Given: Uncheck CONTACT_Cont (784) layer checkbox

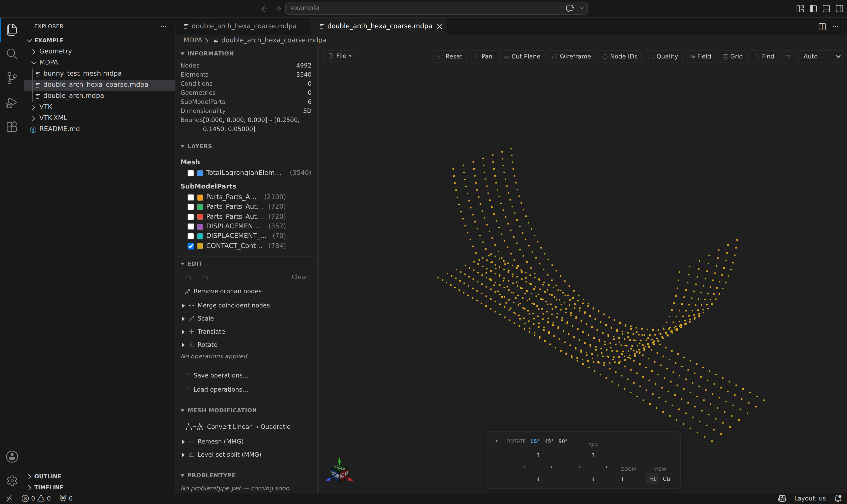Looking at the screenshot, I should click(191, 246).
